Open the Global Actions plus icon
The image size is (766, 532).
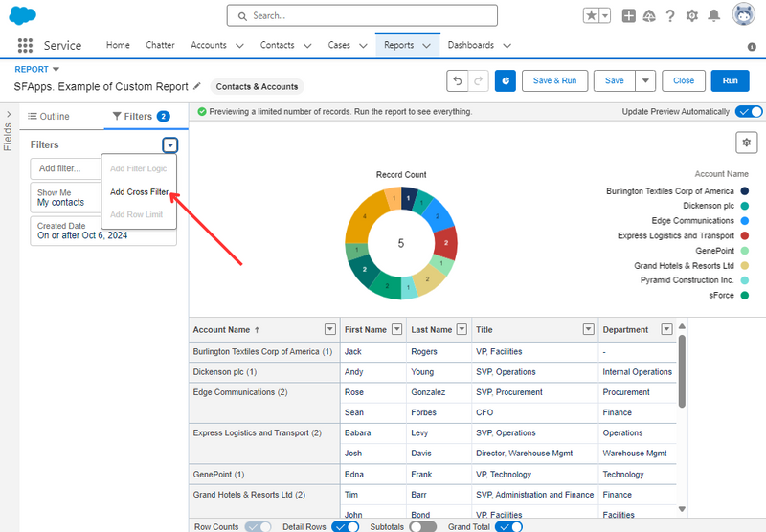(x=629, y=15)
